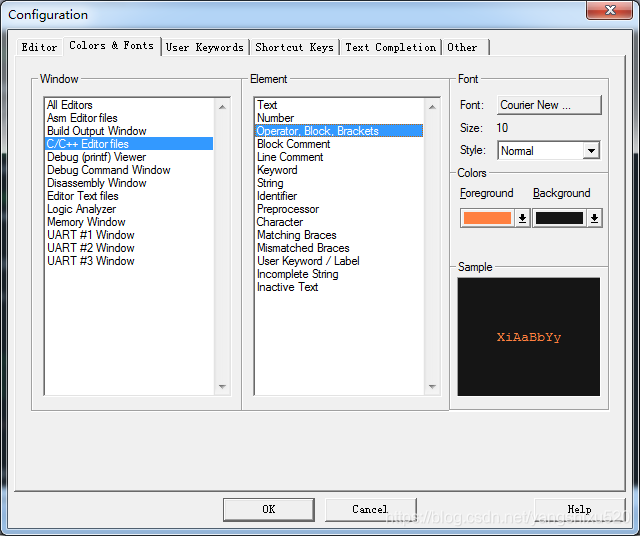The height and width of the screenshot is (536, 640).
Task: Select UART #2 Window
Action: click(x=129, y=248)
